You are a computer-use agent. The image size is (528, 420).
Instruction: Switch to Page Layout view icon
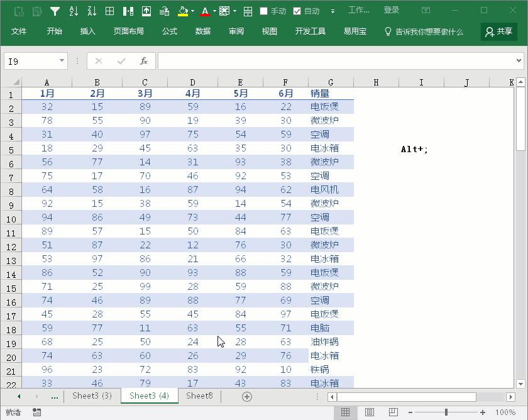(x=370, y=412)
